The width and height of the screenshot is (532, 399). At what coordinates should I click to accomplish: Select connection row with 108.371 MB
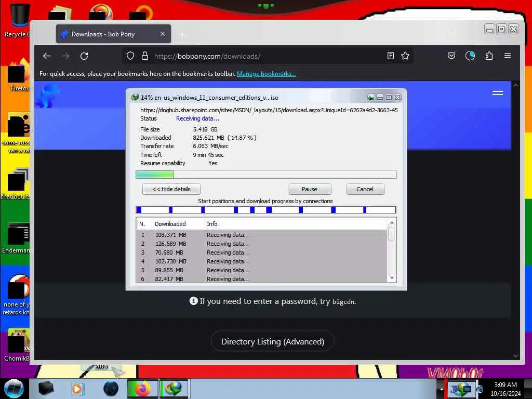261,235
